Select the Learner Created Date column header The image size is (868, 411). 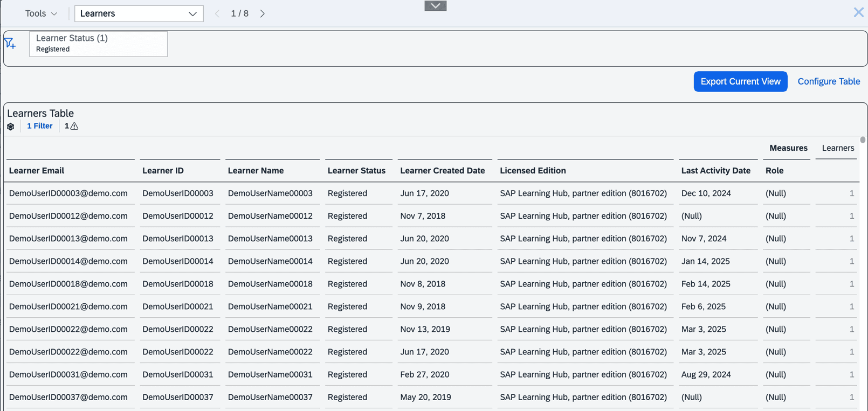coord(443,171)
